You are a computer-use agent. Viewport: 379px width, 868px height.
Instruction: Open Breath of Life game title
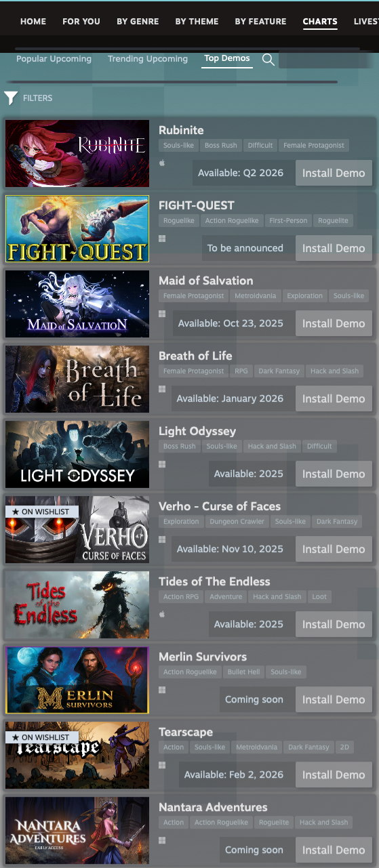(x=195, y=356)
